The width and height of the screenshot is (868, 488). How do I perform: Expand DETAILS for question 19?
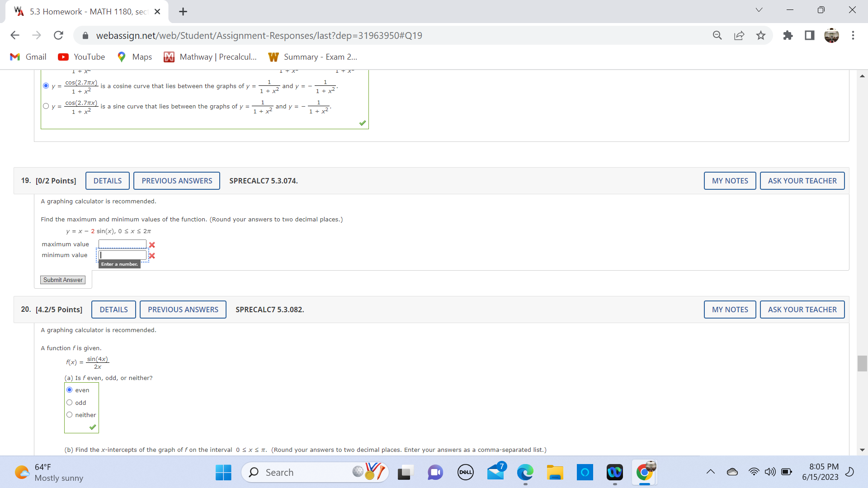coord(108,181)
